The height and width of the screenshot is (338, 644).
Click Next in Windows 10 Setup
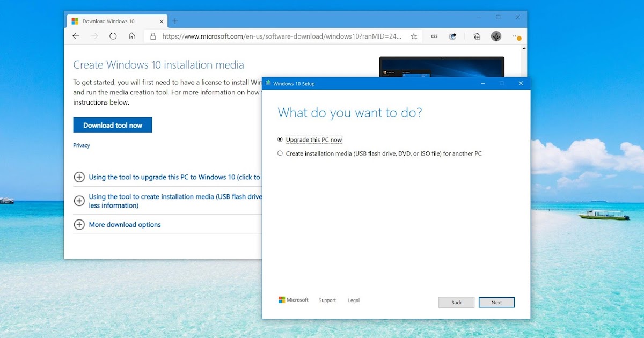pos(496,303)
